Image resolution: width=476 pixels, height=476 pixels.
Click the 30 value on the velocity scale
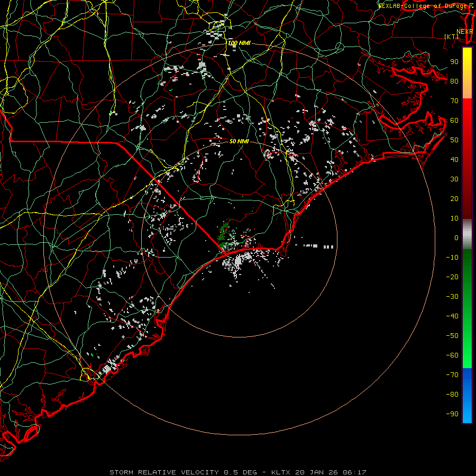coord(454,179)
